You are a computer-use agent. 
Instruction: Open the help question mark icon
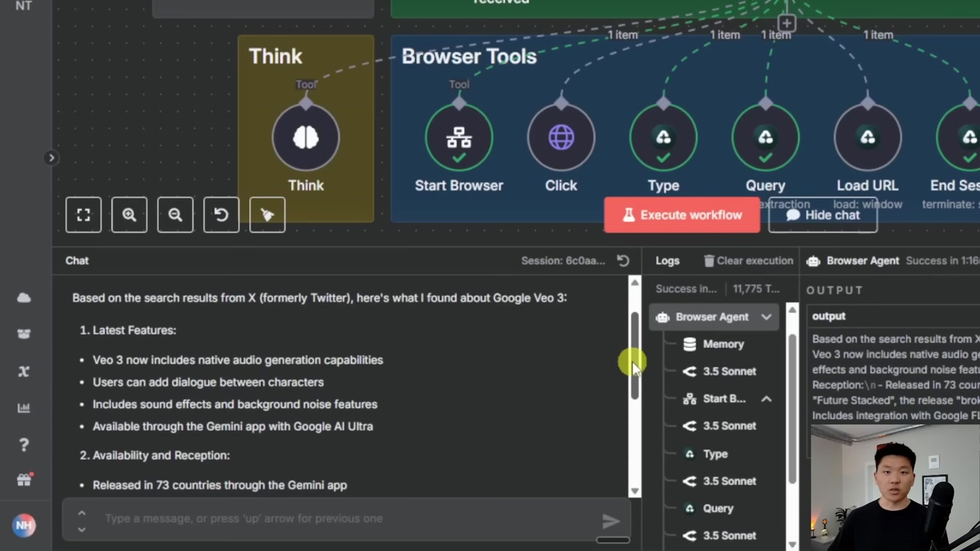[x=24, y=444]
